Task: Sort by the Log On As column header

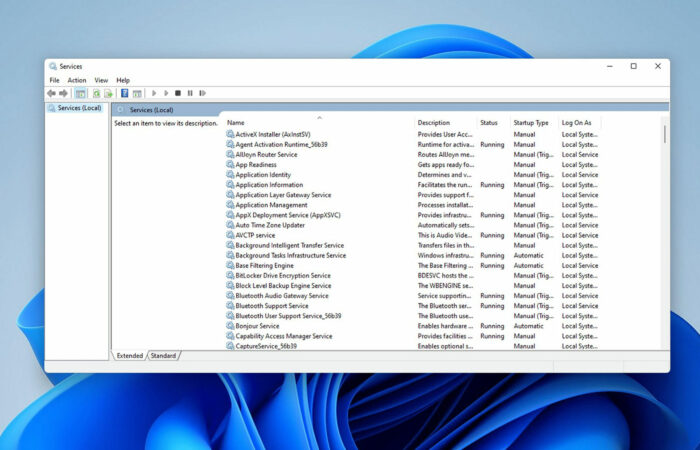Action: tap(580, 122)
